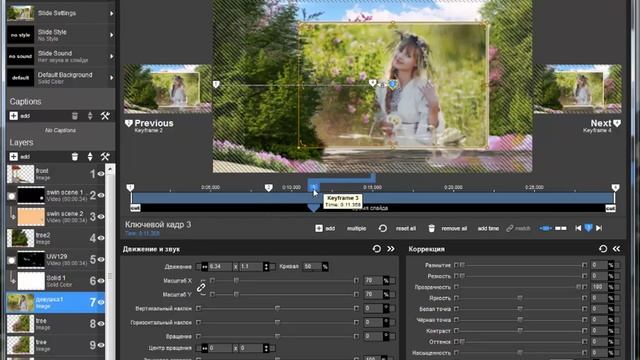
Task: Click the Captions reorder arrows icon
Action: (90, 116)
